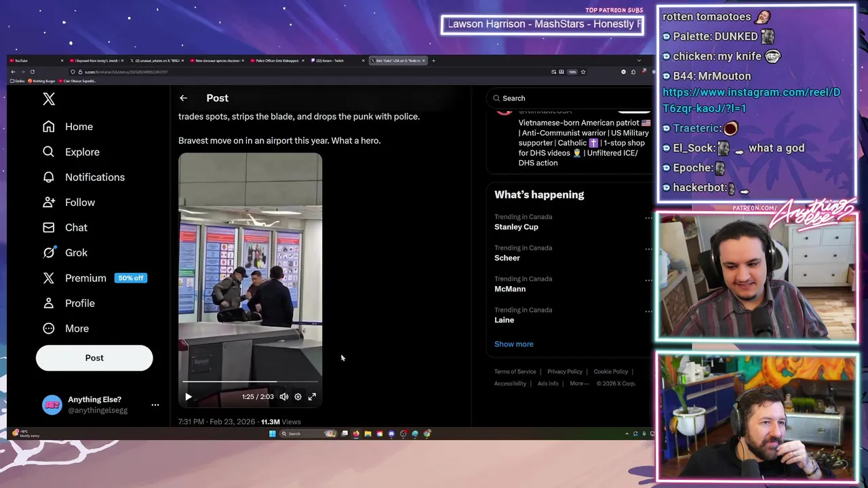This screenshot has height=488, width=868.
Task: Click the browser address bar URL
Action: [x=127, y=72]
